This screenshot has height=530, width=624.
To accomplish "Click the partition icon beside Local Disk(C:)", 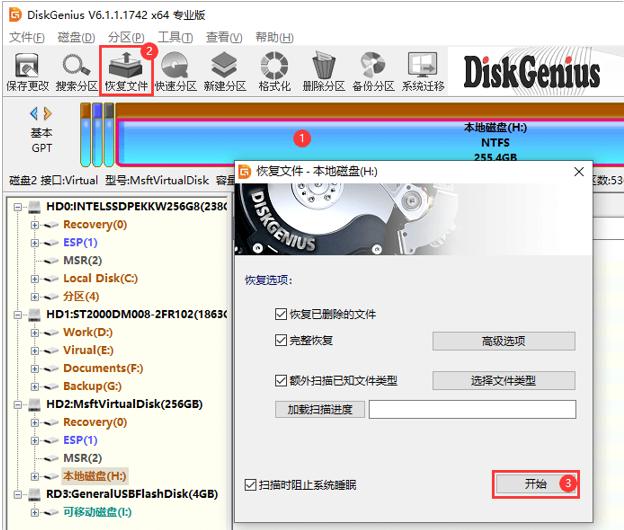I will (x=51, y=279).
